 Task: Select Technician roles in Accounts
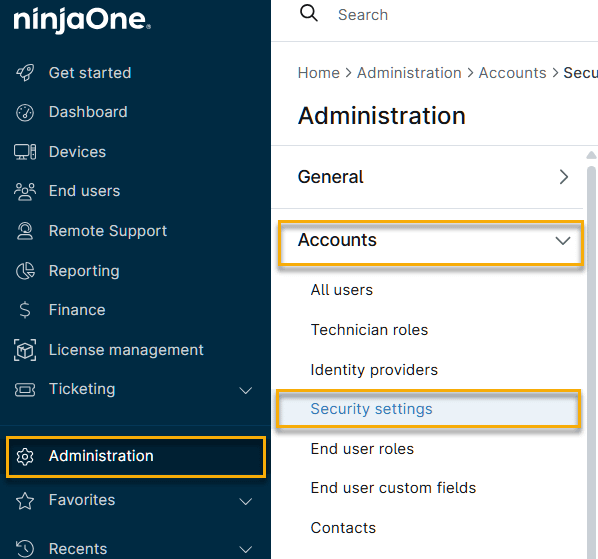(x=369, y=330)
